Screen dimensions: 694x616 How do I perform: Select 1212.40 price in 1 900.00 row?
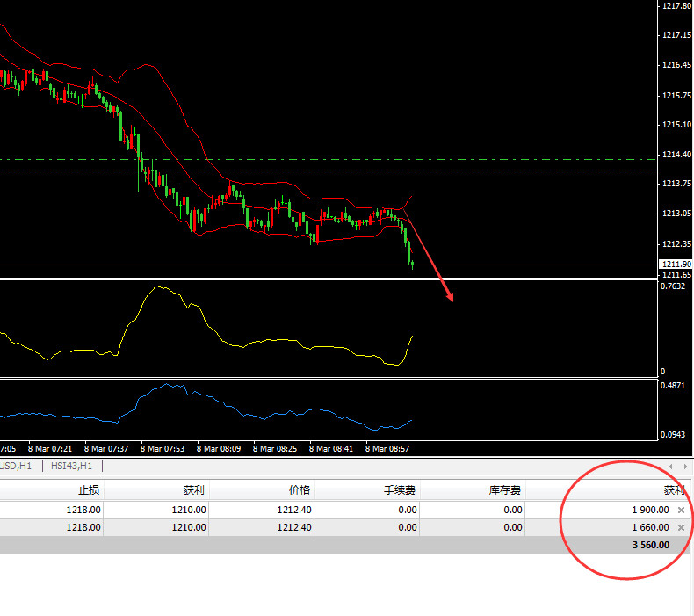click(x=294, y=511)
